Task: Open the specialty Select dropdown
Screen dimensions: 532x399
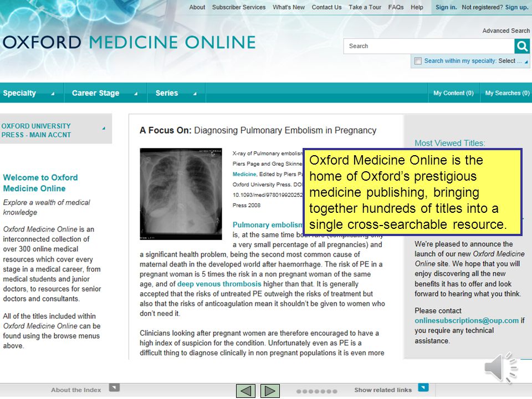Action: [513, 61]
